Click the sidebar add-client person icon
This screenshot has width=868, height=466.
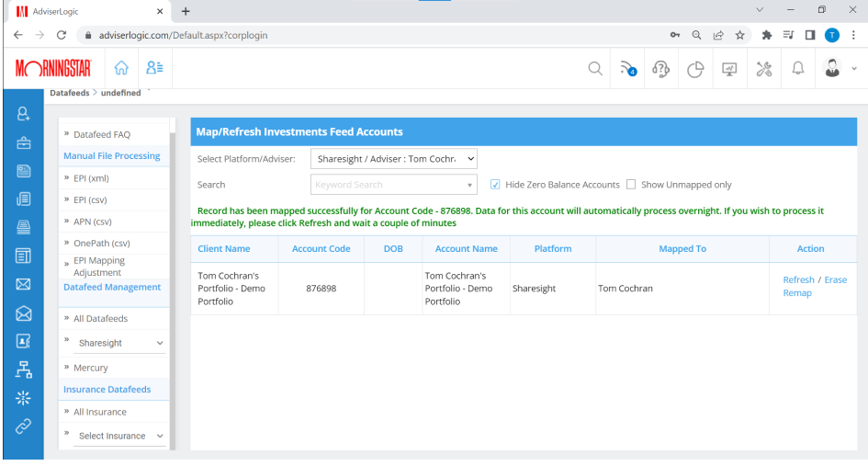point(23,114)
